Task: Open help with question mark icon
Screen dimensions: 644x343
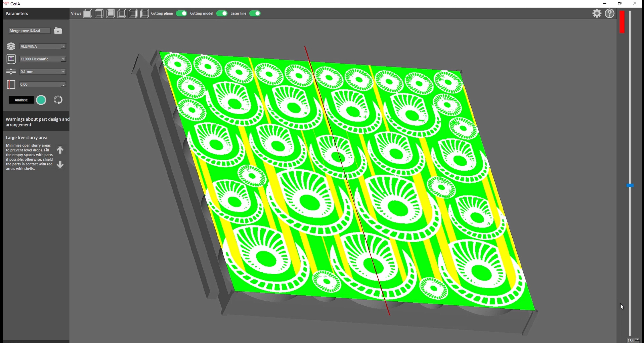Action: 609,13
